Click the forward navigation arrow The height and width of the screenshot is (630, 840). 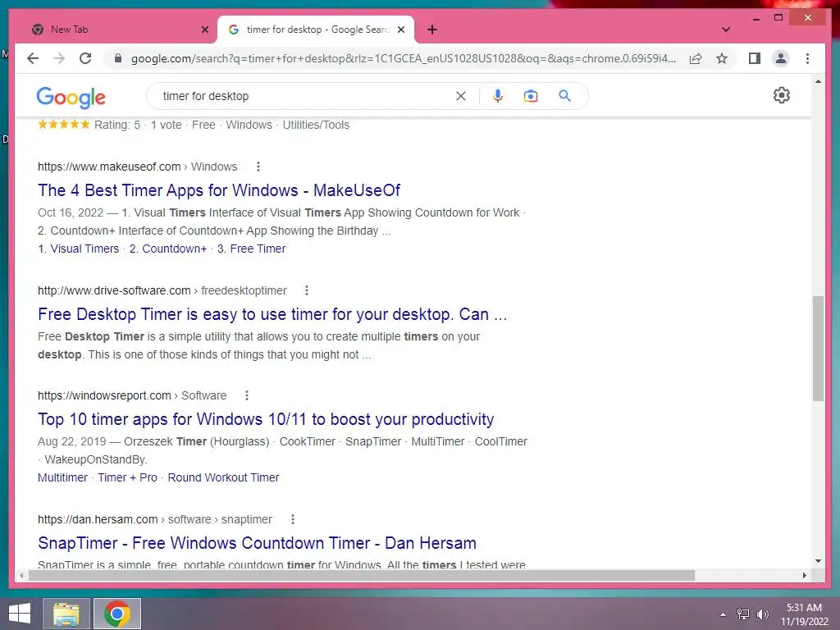59,58
